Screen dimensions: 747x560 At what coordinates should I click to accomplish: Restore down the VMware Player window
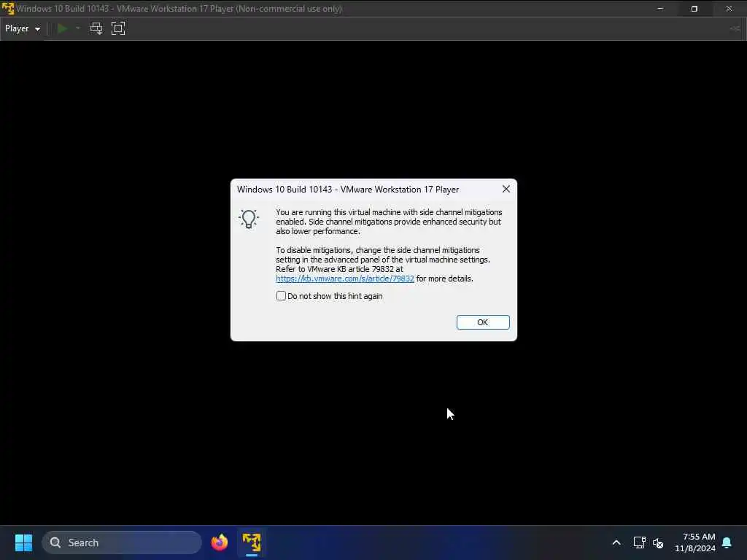click(x=694, y=8)
